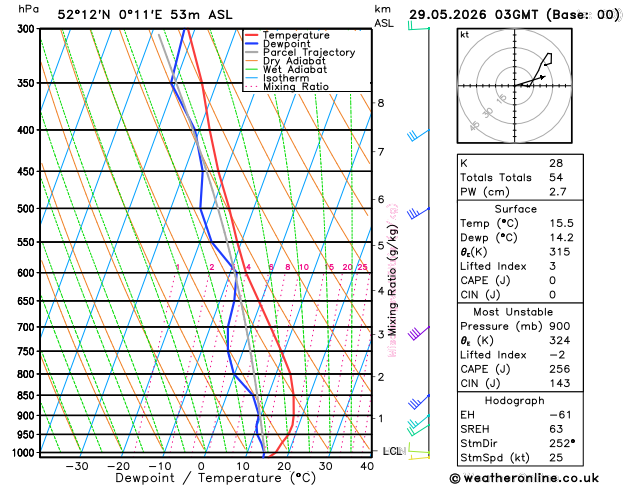The image size is (629, 486).
Task: Click the 650 pressure level label
Action: coord(28,301)
